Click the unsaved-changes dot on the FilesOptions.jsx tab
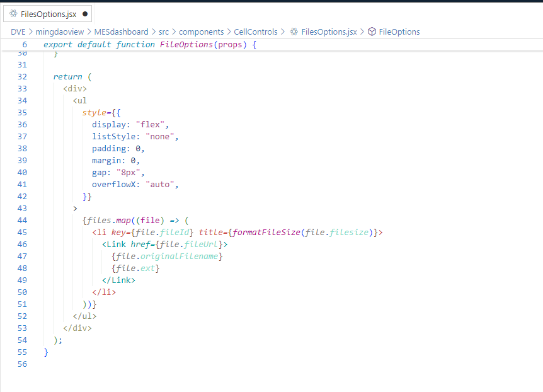 click(x=84, y=13)
